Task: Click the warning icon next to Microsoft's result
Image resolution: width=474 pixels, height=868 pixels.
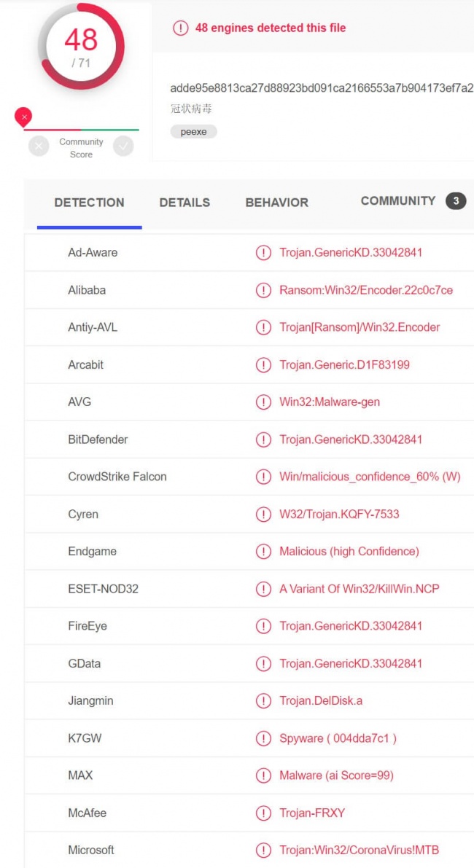Action: coord(263,850)
